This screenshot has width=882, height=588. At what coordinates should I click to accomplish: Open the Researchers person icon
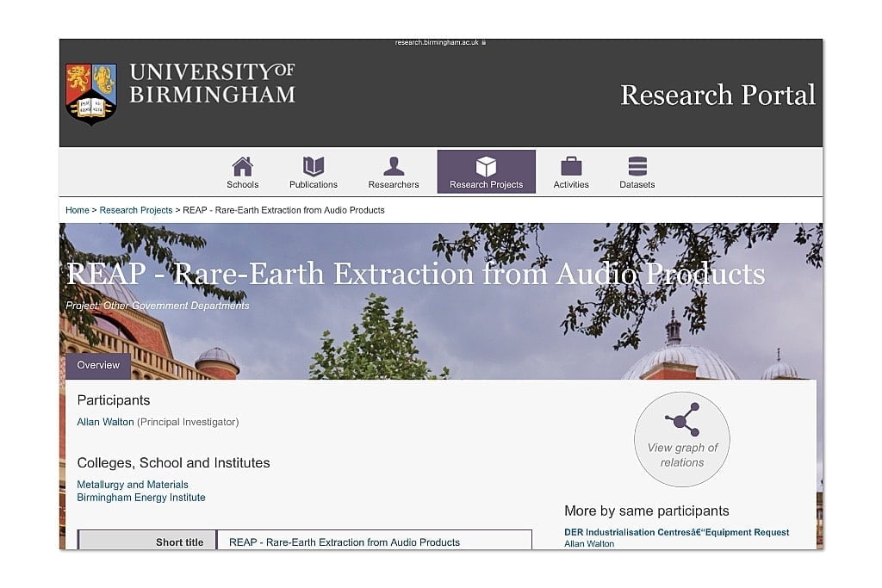click(x=394, y=166)
